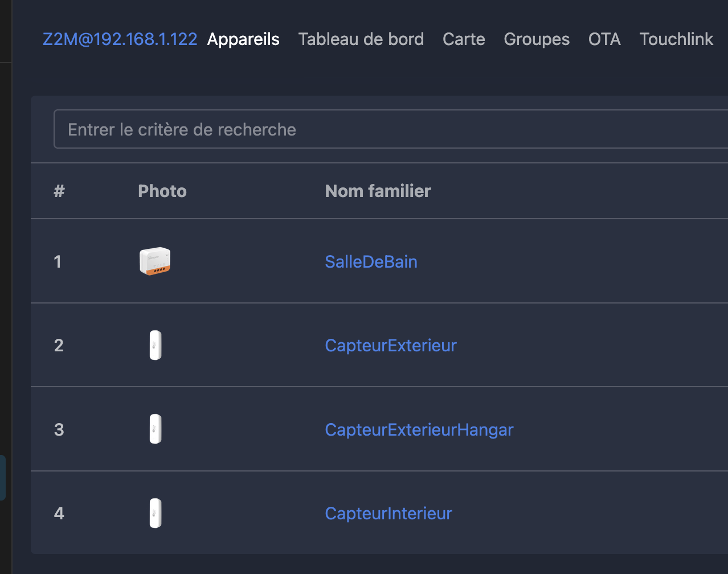Open the SalleDeBain device link
The height and width of the screenshot is (574, 728).
(371, 261)
